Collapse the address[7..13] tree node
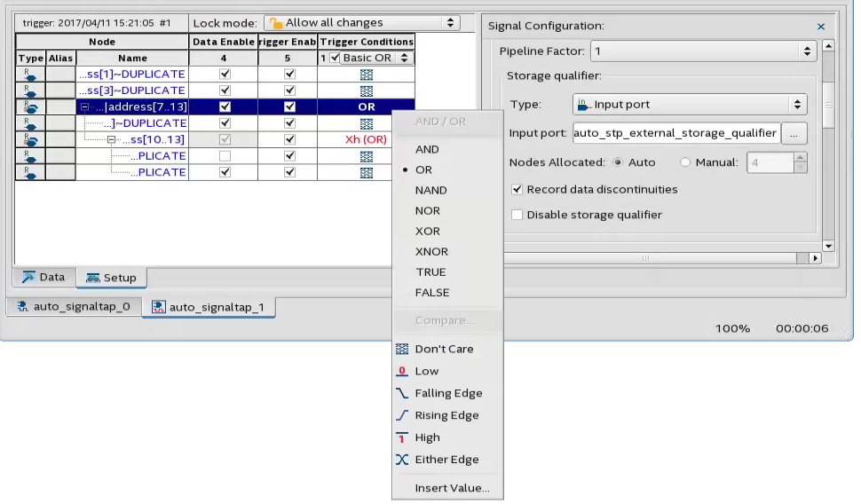 coord(85,107)
